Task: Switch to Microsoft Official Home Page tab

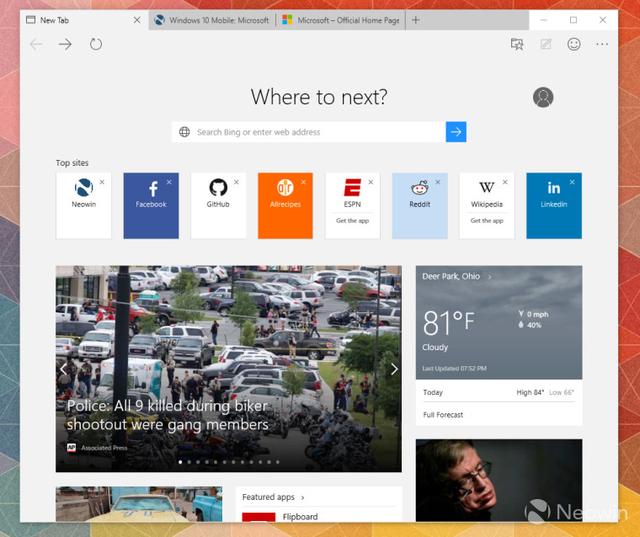Action: tap(340, 20)
